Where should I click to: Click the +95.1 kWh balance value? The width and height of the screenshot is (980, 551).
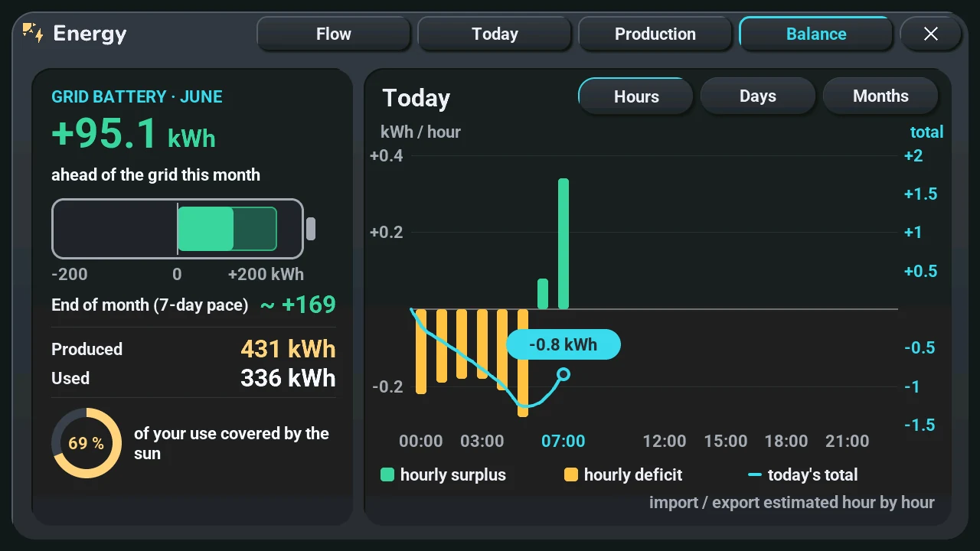point(133,133)
